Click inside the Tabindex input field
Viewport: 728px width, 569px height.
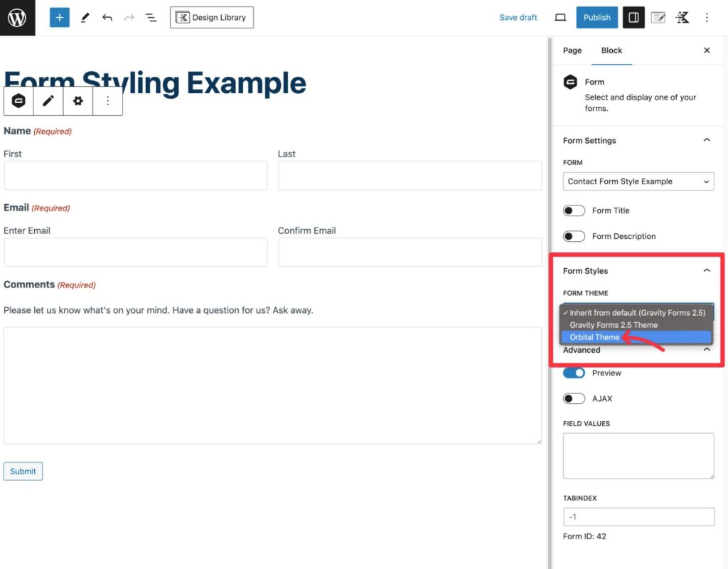(638, 516)
